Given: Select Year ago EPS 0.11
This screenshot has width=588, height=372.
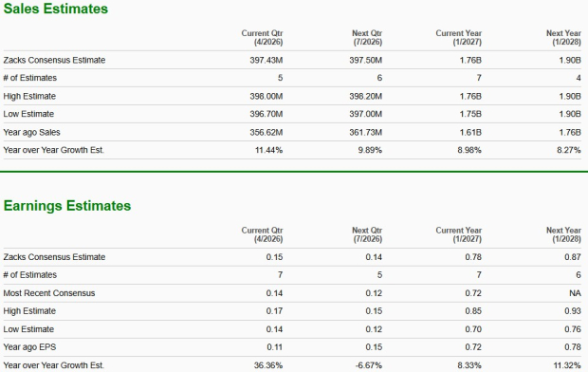Looking at the screenshot, I should click(274, 347).
